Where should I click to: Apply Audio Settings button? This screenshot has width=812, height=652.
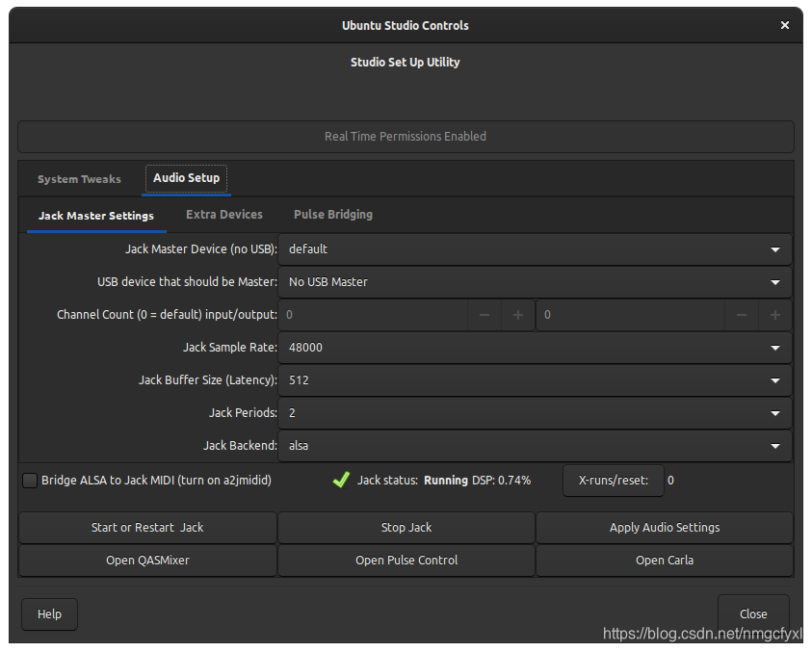click(665, 528)
